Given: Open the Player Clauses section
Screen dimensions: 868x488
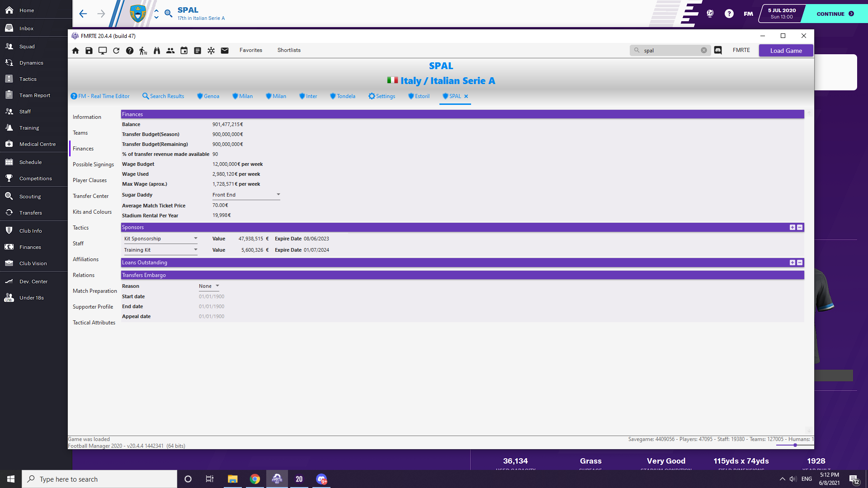Looking at the screenshot, I should (x=90, y=180).
